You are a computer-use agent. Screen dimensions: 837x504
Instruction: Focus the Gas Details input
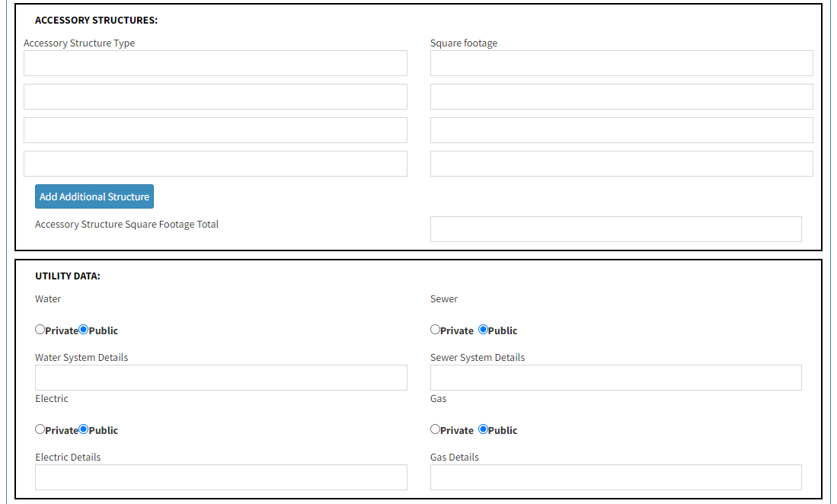tap(616, 477)
